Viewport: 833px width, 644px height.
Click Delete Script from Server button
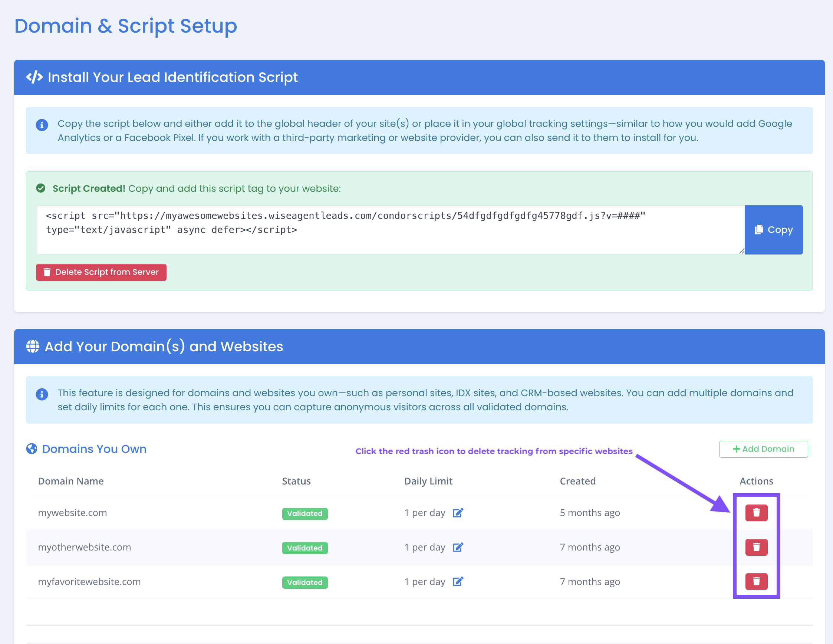101,272
